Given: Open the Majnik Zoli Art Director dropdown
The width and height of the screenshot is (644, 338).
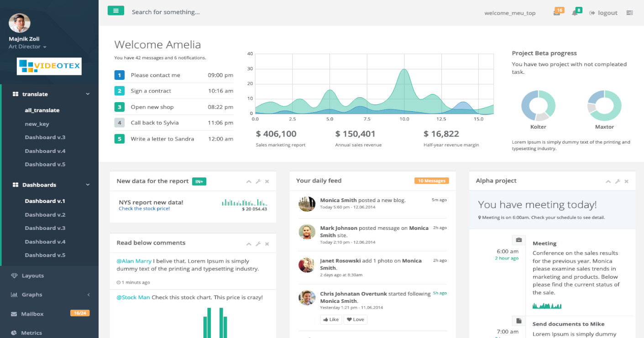Looking at the screenshot, I should point(27,47).
